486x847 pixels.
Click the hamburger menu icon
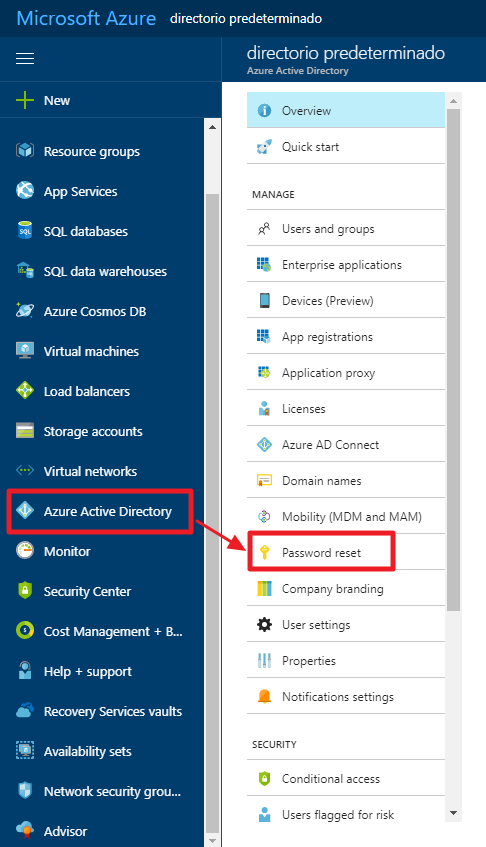point(25,58)
